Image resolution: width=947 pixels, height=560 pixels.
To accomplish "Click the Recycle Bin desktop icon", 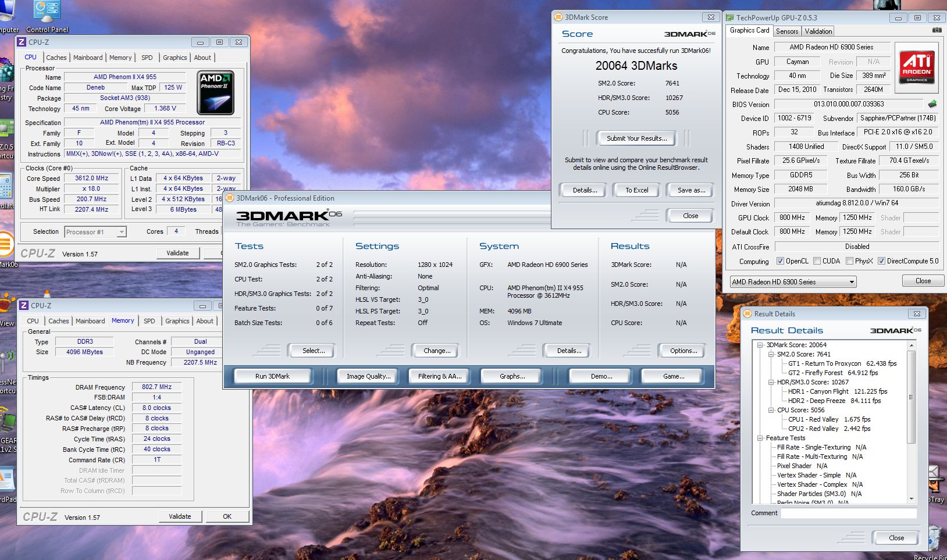I will click(x=935, y=540).
